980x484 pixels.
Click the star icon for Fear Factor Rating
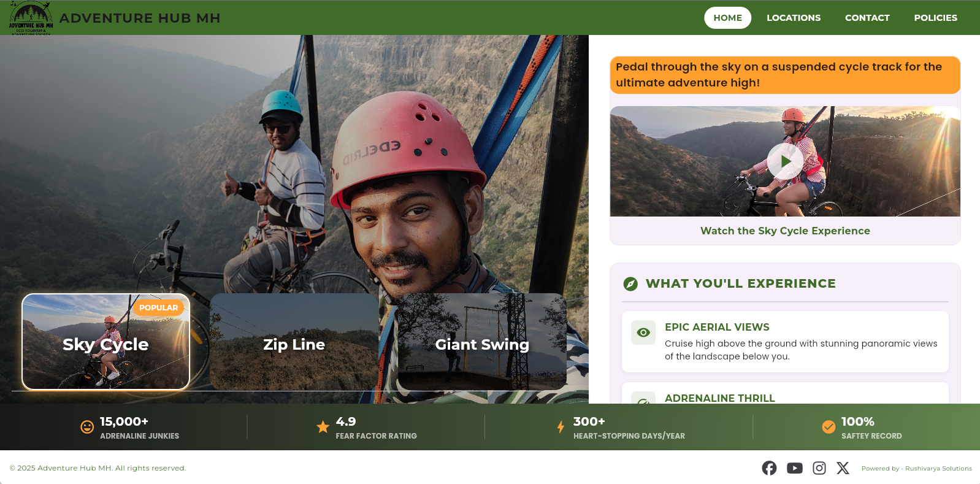pos(323,427)
